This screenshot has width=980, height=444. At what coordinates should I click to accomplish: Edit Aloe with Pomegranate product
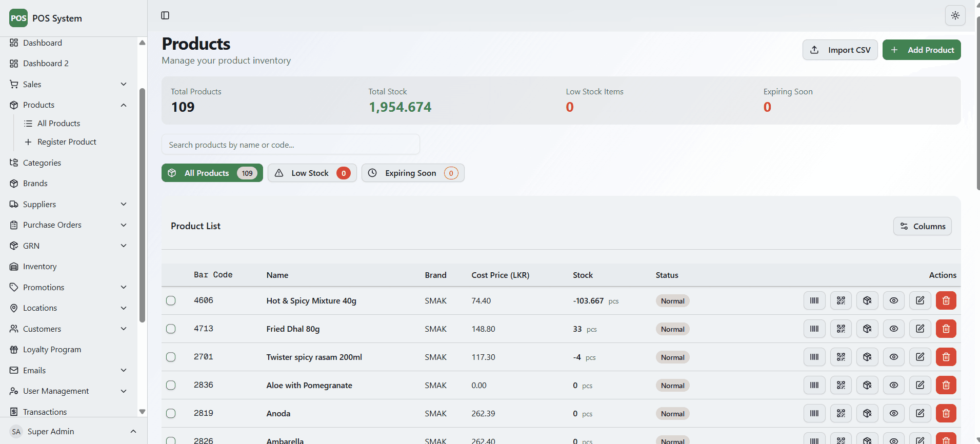tap(920, 385)
